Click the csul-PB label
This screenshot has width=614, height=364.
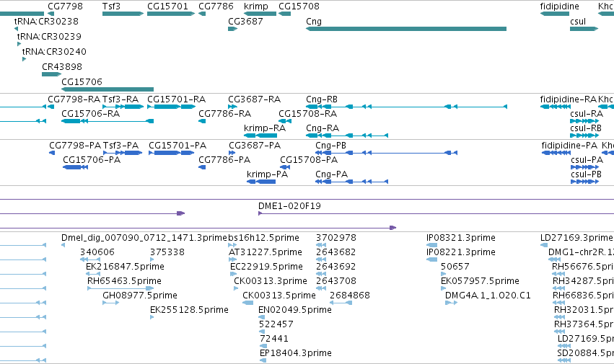tap(586, 174)
